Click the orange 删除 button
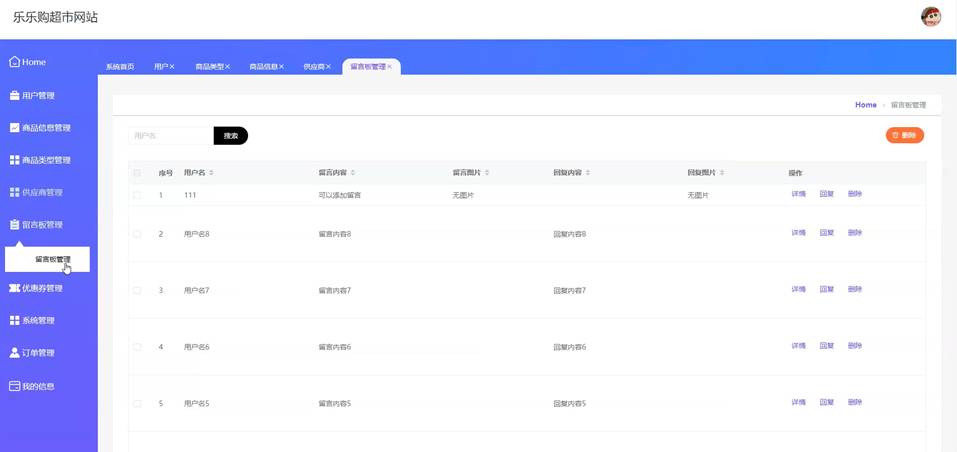957x452 pixels. [x=905, y=135]
